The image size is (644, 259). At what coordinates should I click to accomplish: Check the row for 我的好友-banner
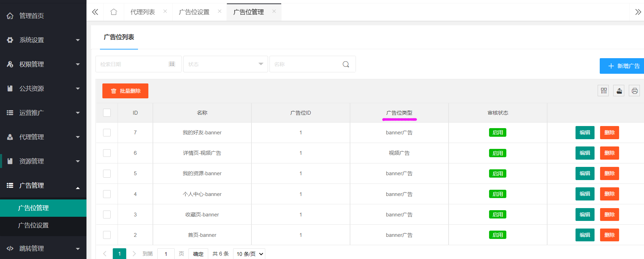click(107, 133)
